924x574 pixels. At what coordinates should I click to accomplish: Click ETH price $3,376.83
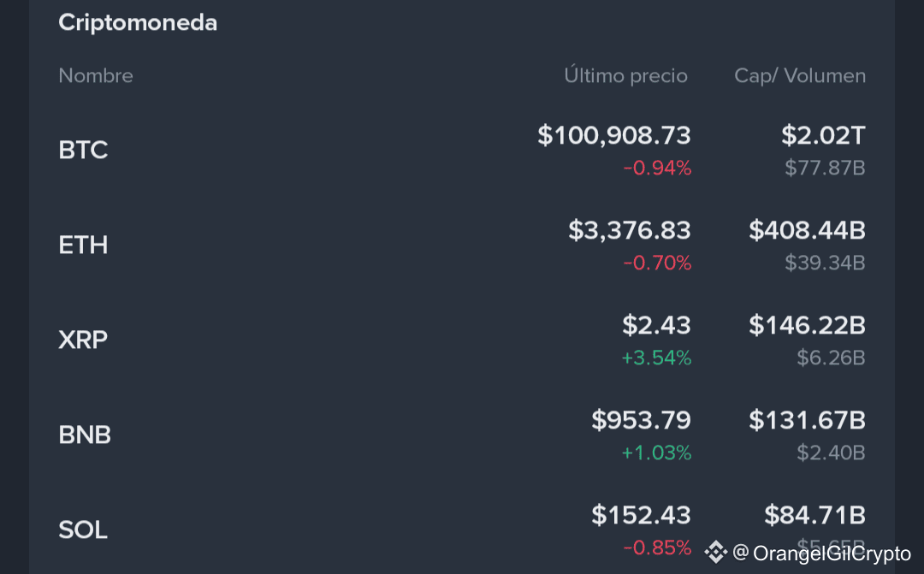(629, 230)
